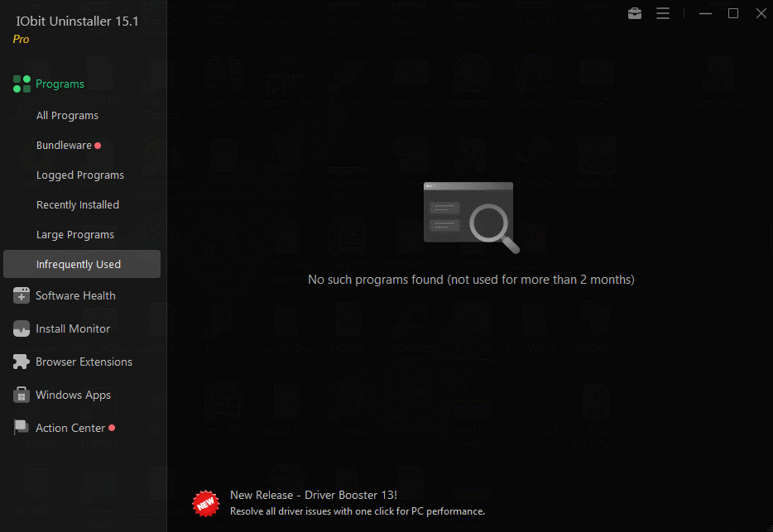
Task: Go to Windows Apps label
Action: tap(73, 395)
